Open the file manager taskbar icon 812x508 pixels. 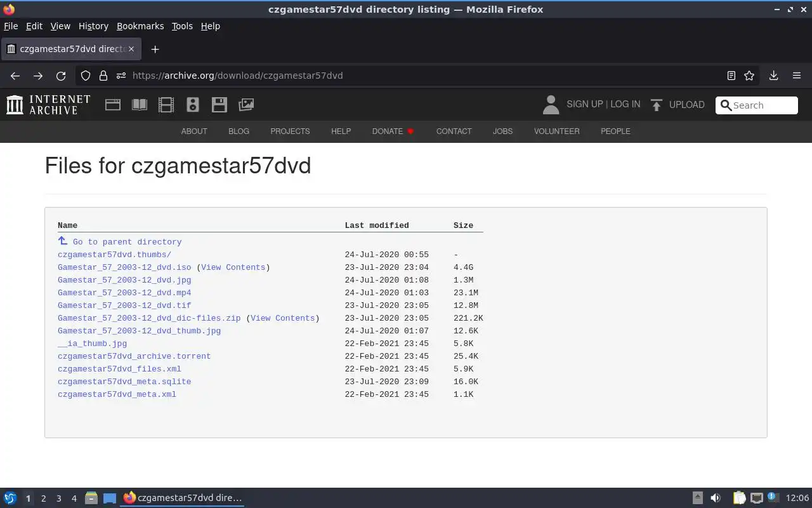click(91, 498)
